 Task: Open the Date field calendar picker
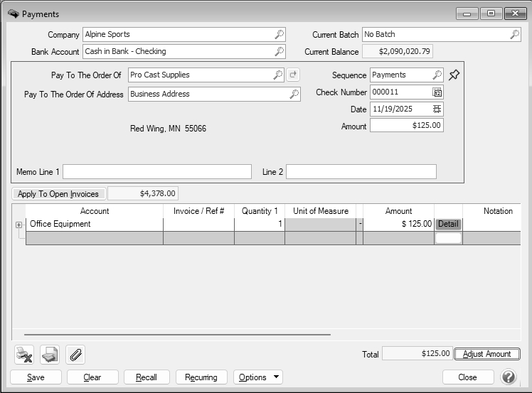[437, 109]
